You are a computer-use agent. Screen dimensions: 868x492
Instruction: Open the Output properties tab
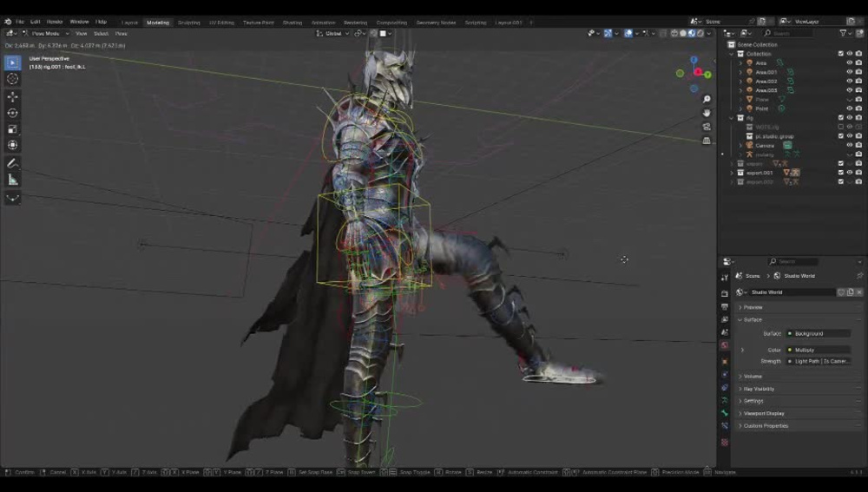pos(725,306)
